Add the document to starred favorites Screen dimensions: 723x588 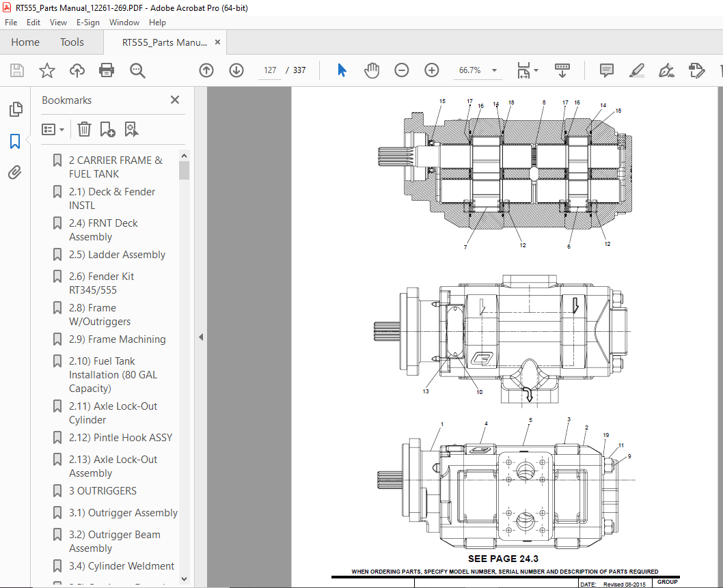point(46,70)
